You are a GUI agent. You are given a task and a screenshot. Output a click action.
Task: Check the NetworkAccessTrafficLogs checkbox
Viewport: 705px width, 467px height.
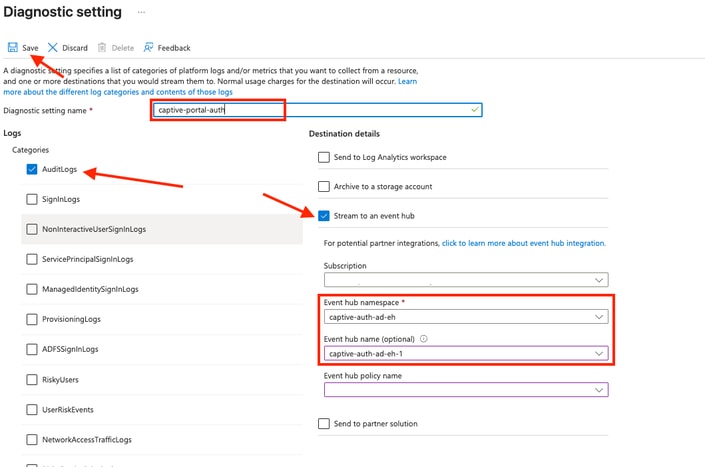coord(32,439)
